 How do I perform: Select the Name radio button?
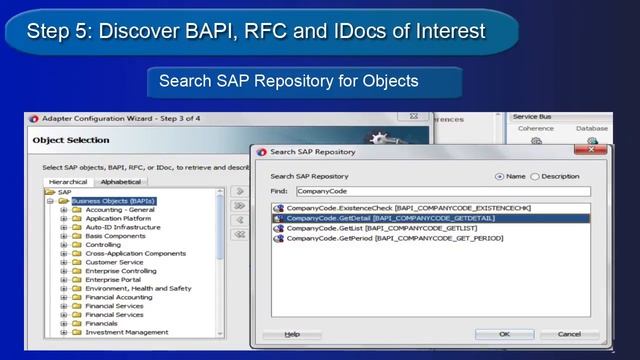499,177
